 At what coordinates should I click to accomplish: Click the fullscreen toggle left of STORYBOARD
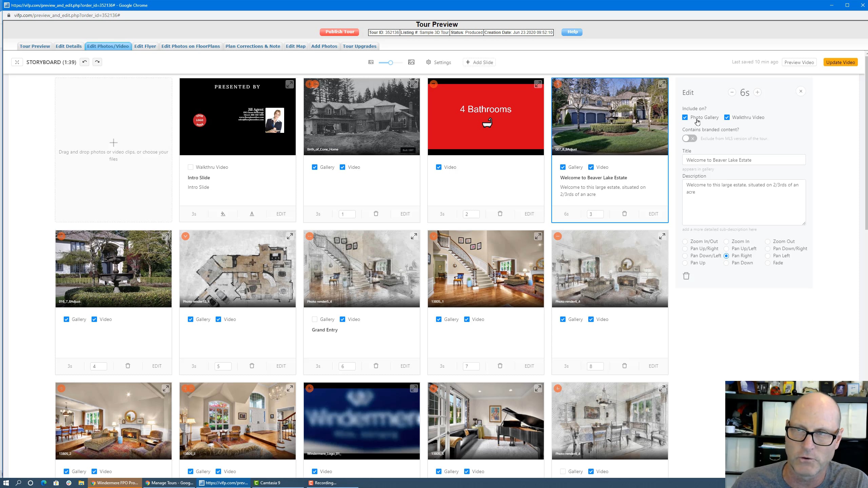tap(17, 62)
